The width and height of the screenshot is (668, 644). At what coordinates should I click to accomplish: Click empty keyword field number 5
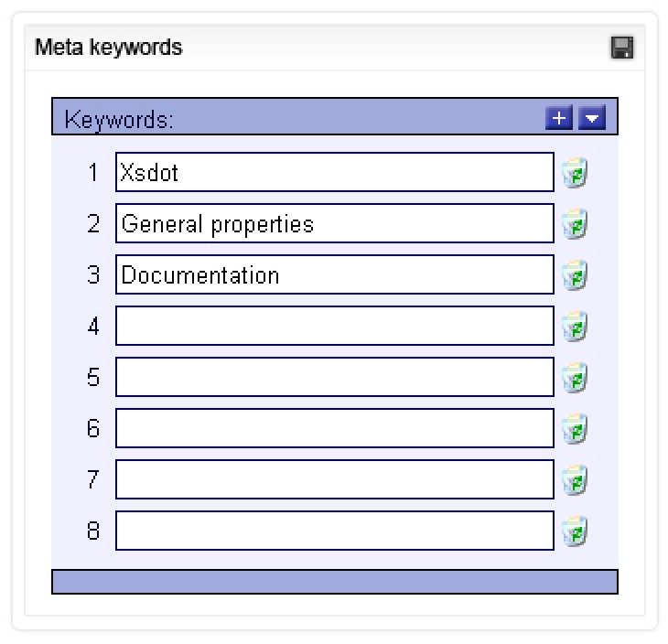tap(334, 377)
